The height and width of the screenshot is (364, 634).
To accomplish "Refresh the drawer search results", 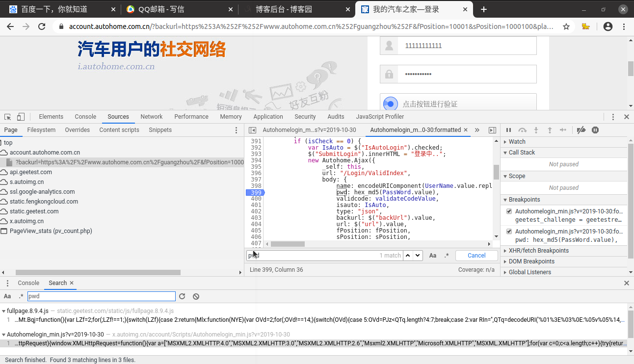I will click(182, 296).
